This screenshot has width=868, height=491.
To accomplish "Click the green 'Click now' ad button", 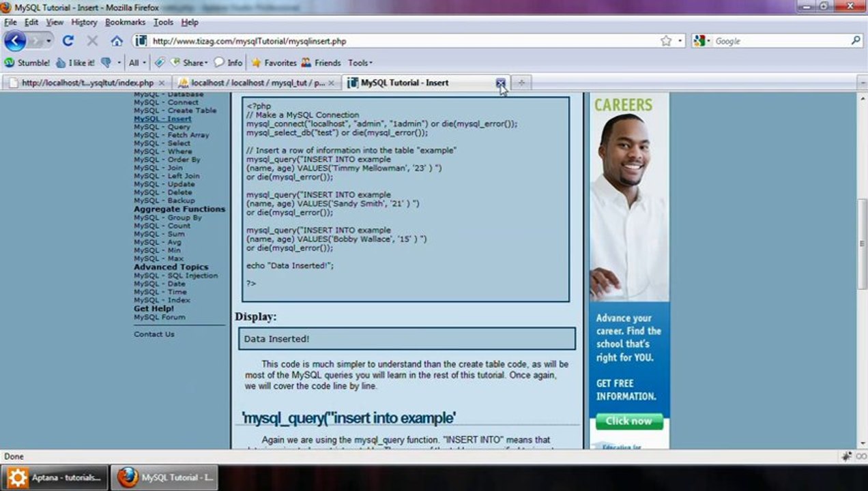I will click(x=629, y=421).
